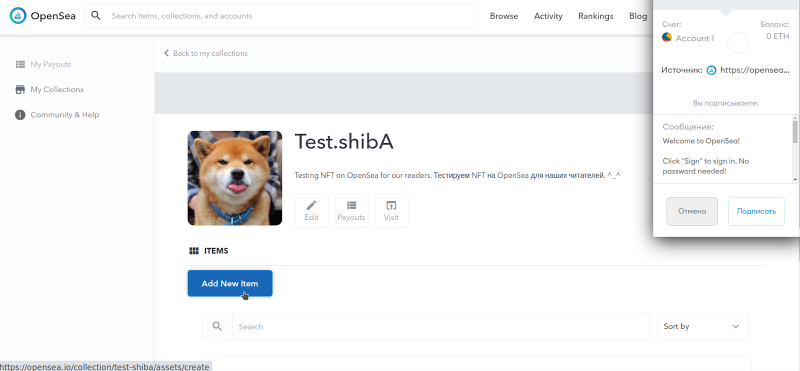Open the Sort by dropdown
This screenshot has height=371, width=800.
click(703, 327)
